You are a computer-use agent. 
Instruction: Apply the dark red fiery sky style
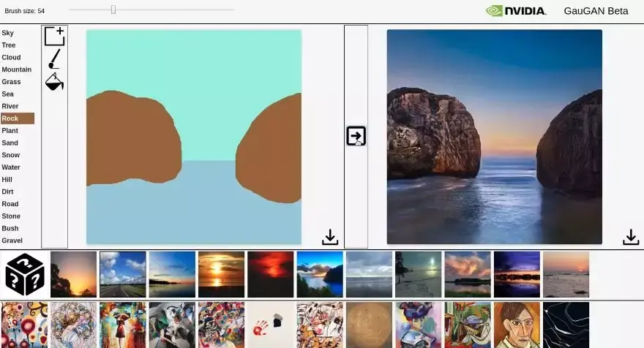click(271, 274)
